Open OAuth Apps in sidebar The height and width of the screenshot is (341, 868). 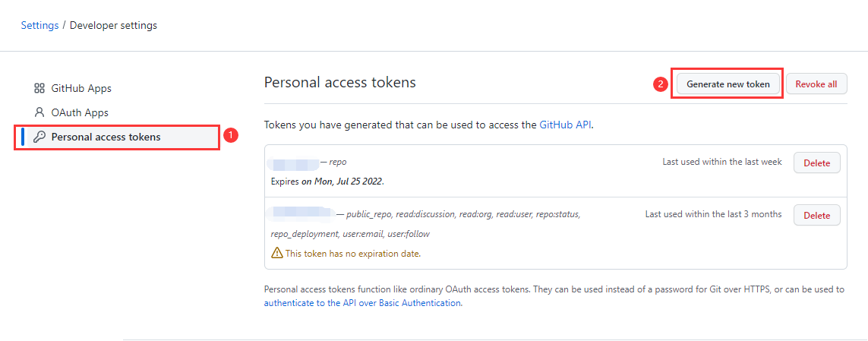(80, 112)
